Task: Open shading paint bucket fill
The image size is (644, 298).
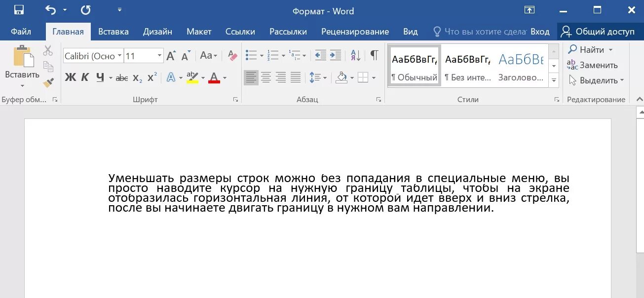Action: (x=341, y=77)
